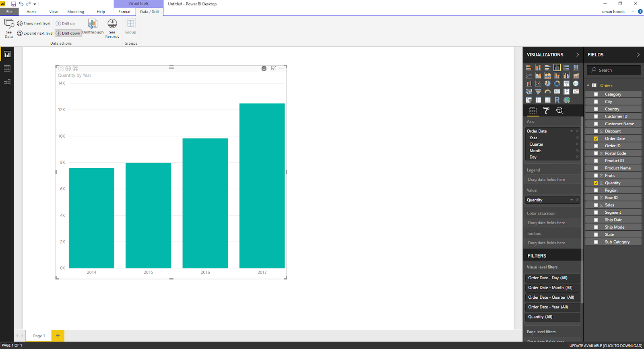Open Data view in left sidebar
The image size is (644, 349).
click(x=7, y=68)
